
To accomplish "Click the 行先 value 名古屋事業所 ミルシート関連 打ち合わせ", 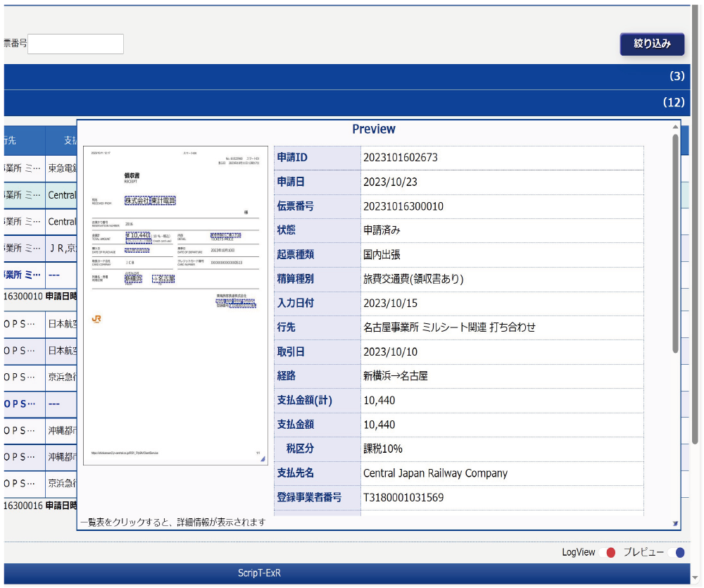I will click(x=449, y=327).
